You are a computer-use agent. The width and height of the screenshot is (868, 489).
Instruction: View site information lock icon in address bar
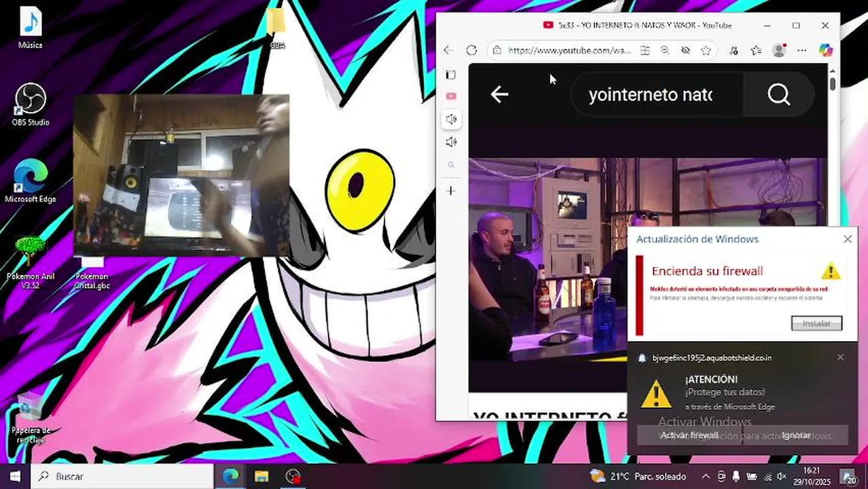pyautogui.click(x=497, y=50)
